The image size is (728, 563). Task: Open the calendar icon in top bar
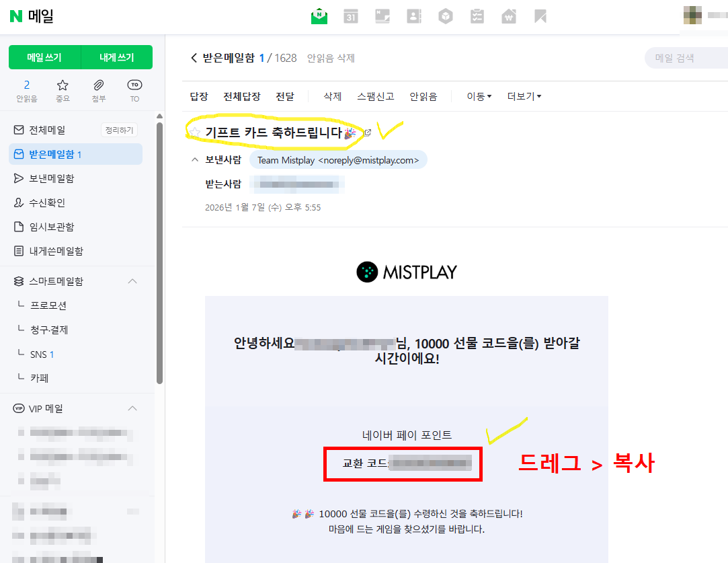pyautogui.click(x=350, y=16)
